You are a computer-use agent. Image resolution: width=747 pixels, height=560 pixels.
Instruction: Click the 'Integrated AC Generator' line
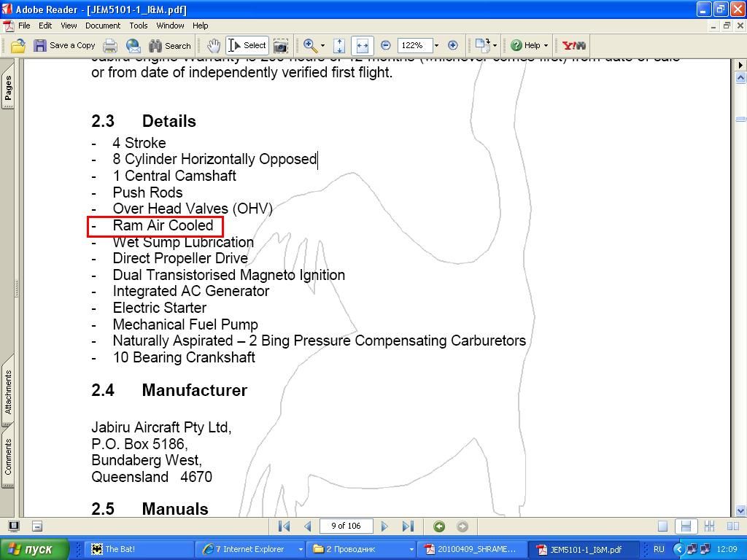(x=191, y=291)
